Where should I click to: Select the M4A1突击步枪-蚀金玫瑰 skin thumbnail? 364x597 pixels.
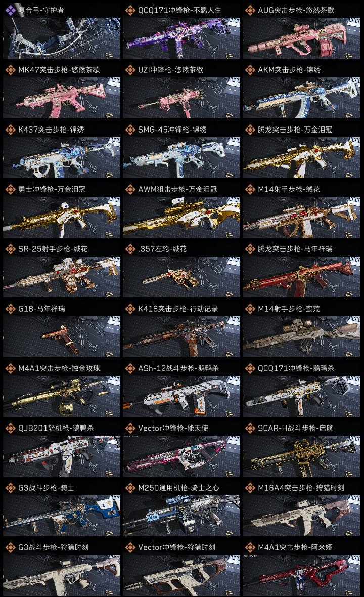tap(62, 397)
